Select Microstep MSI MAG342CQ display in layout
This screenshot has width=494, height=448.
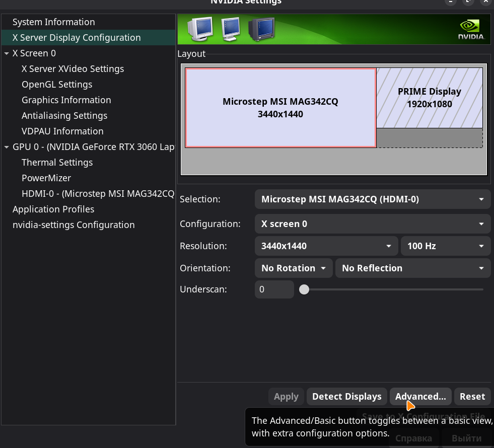coord(280,108)
